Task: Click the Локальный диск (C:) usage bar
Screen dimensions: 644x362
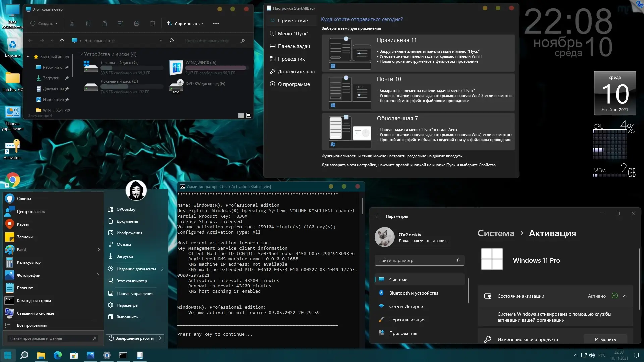Action: [132, 68]
